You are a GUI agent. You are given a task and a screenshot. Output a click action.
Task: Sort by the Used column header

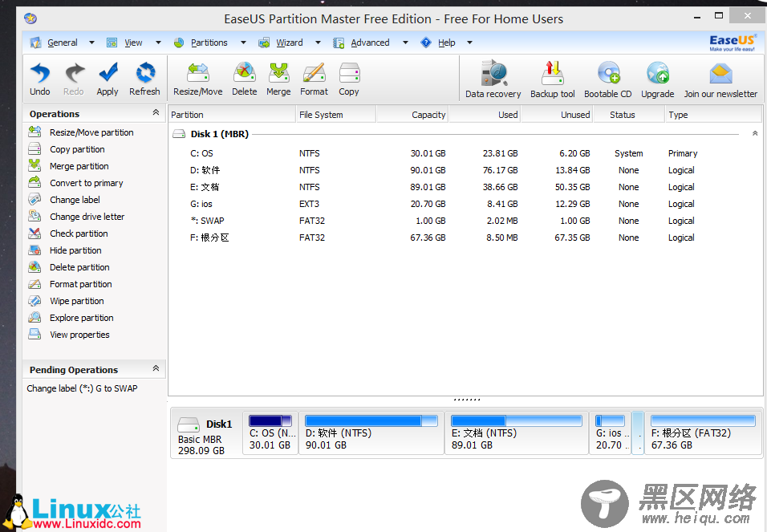[x=485, y=115]
